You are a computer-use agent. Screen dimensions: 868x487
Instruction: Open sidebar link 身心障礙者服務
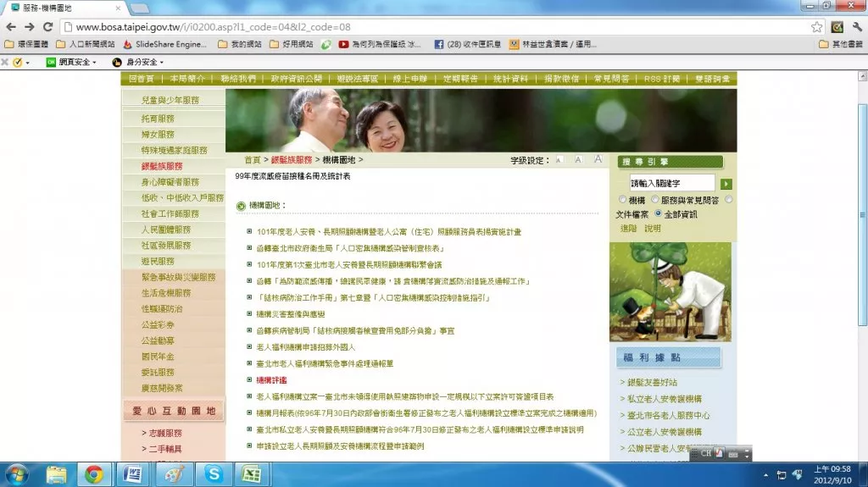(x=170, y=182)
